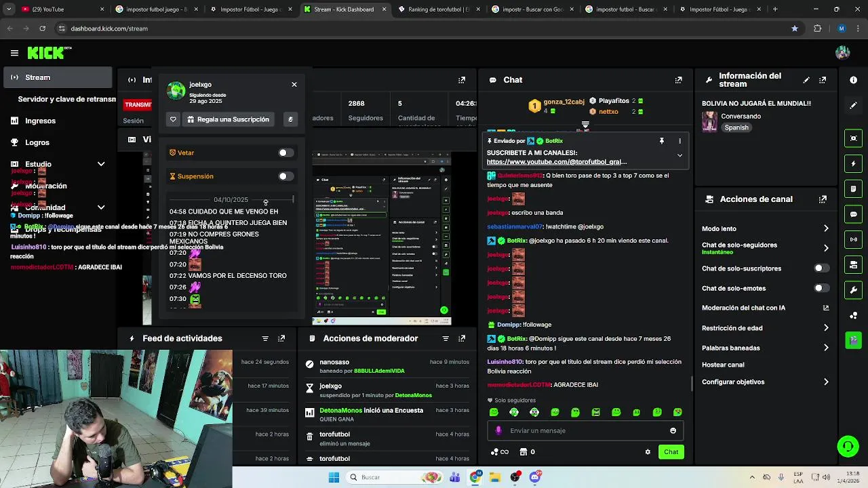Image resolution: width=868 pixels, height=488 pixels.
Task: Click the heart icon on joelxgo card
Action: click(x=173, y=119)
